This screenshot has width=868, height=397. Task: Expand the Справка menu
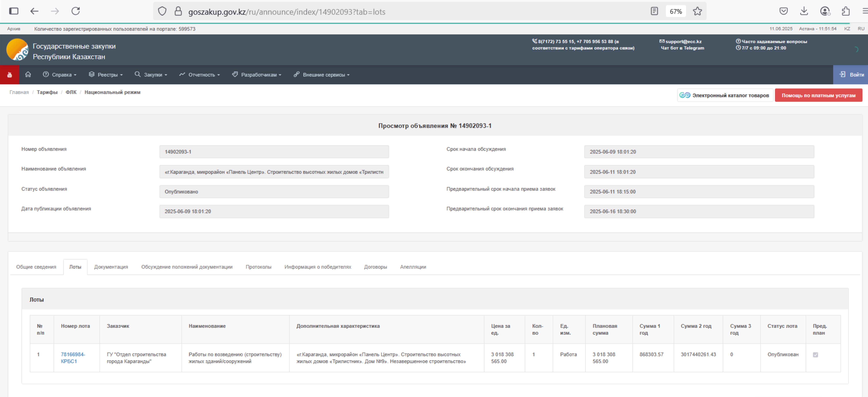[x=60, y=75]
